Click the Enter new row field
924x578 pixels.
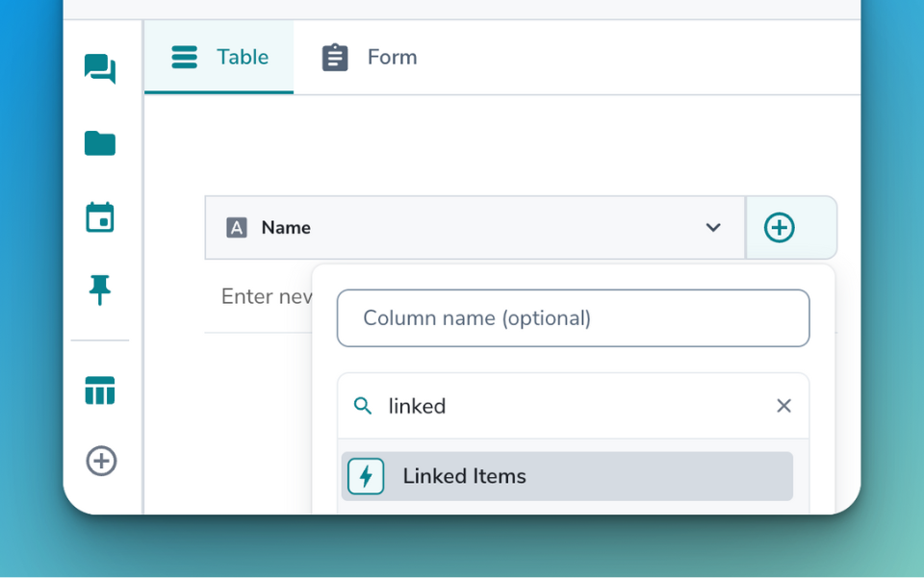coord(259,296)
